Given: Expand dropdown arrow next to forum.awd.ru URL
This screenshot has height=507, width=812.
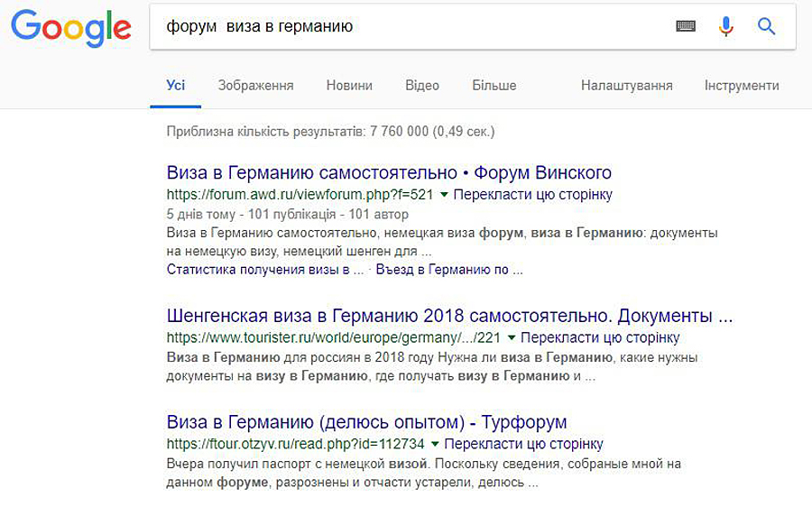Looking at the screenshot, I should 444,195.
